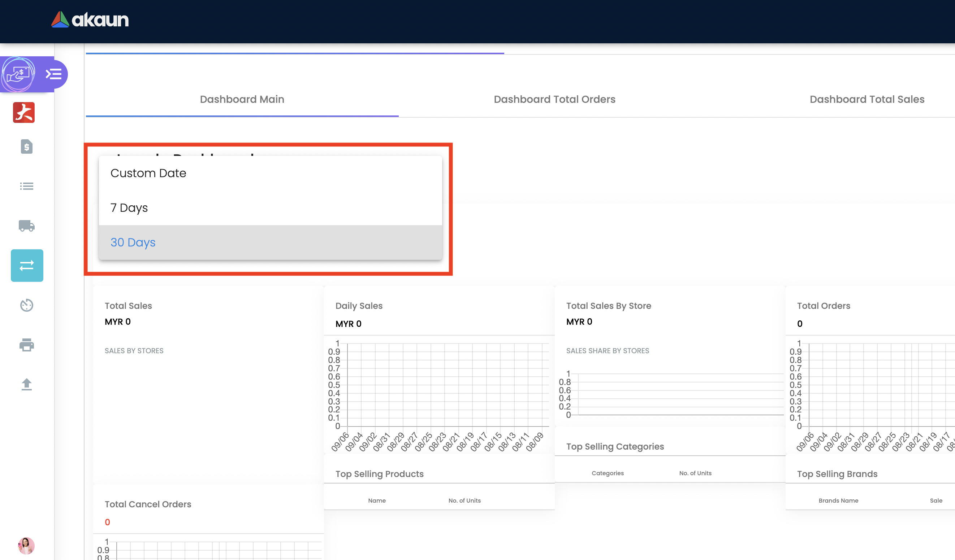This screenshot has width=955, height=560.
Task: Open the list view sidebar icon
Action: [26, 186]
